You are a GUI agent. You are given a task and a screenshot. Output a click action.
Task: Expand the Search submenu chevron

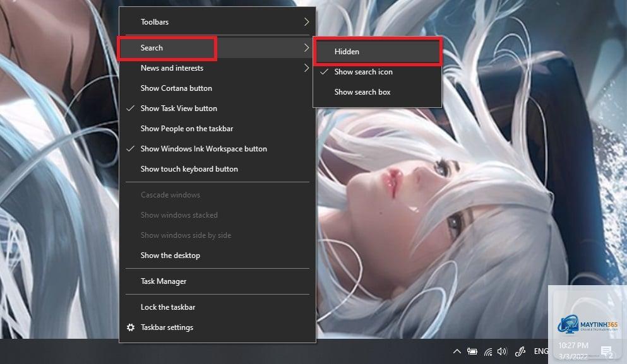pos(306,47)
